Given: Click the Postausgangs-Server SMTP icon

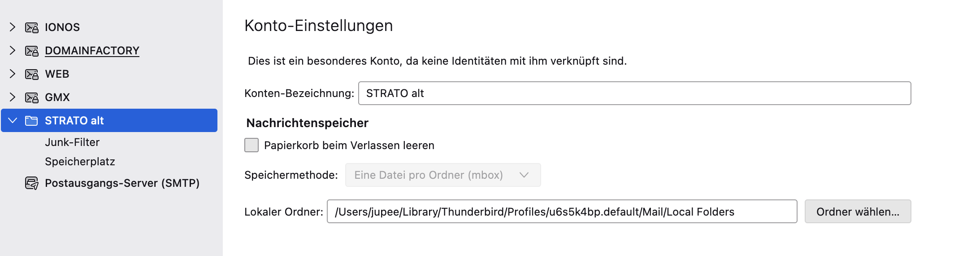Looking at the screenshot, I should [x=31, y=183].
